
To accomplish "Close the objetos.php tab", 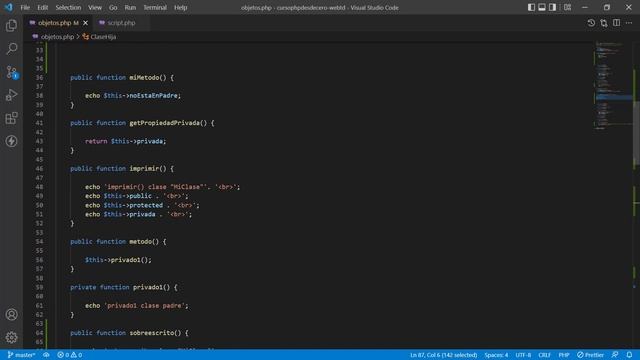I will pos(85,23).
